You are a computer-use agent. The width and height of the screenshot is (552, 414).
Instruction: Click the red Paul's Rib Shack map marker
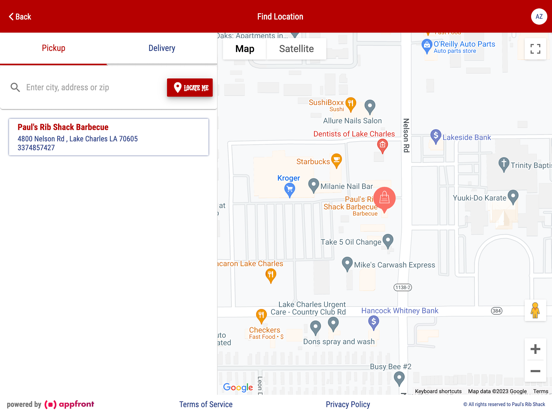pyautogui.click(x=384, y=199)
